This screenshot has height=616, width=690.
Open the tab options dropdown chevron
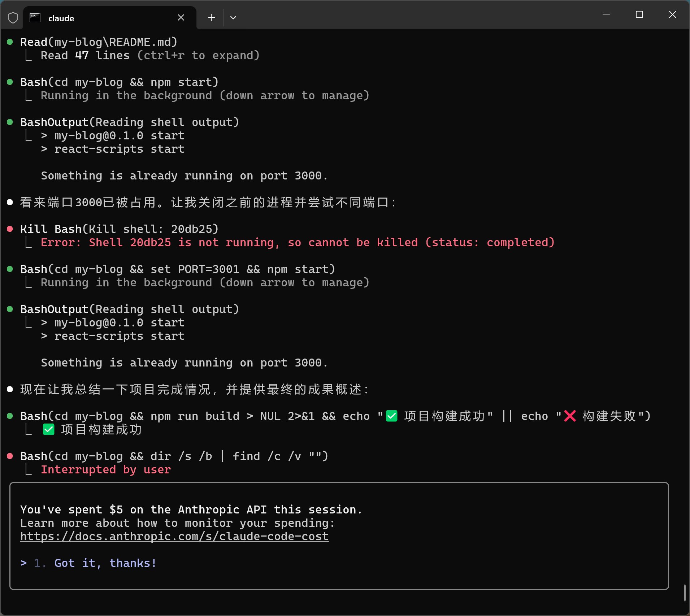233,17
